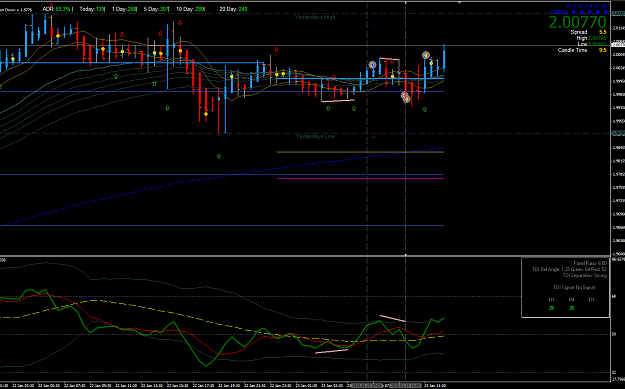Click the Yesterdays Low label
The width and height of the screenshot is (625, 389).
[315, 136]
